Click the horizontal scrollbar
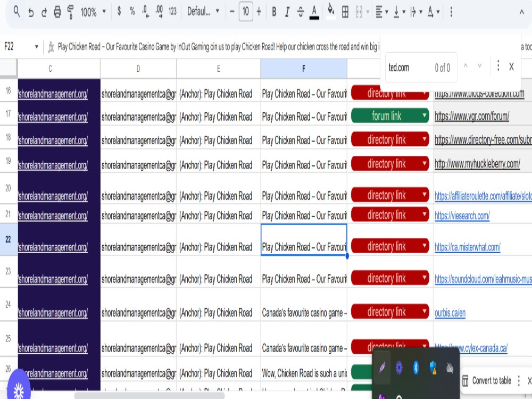The image size is (532, 399). pyautogui.click(x=149, y=396)
